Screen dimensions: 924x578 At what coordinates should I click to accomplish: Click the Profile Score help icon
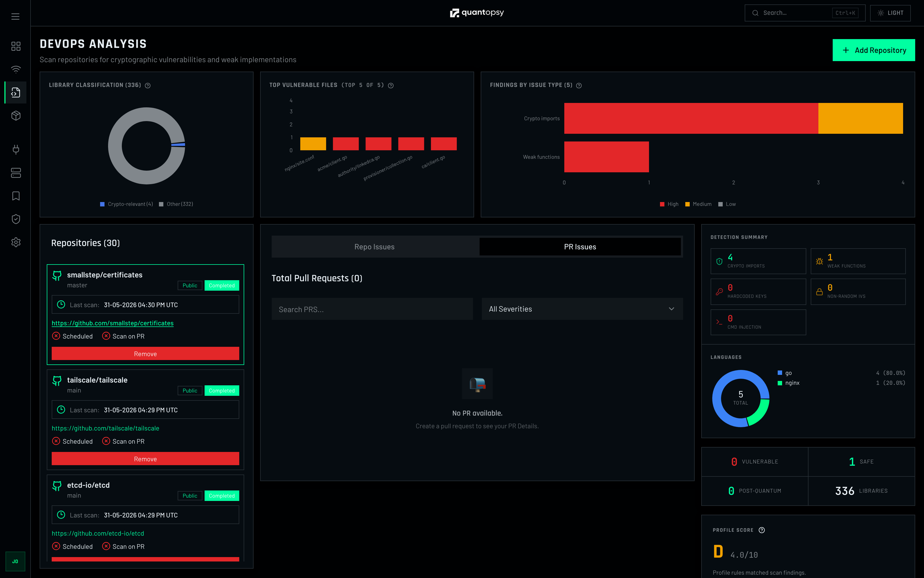(762, 530)
